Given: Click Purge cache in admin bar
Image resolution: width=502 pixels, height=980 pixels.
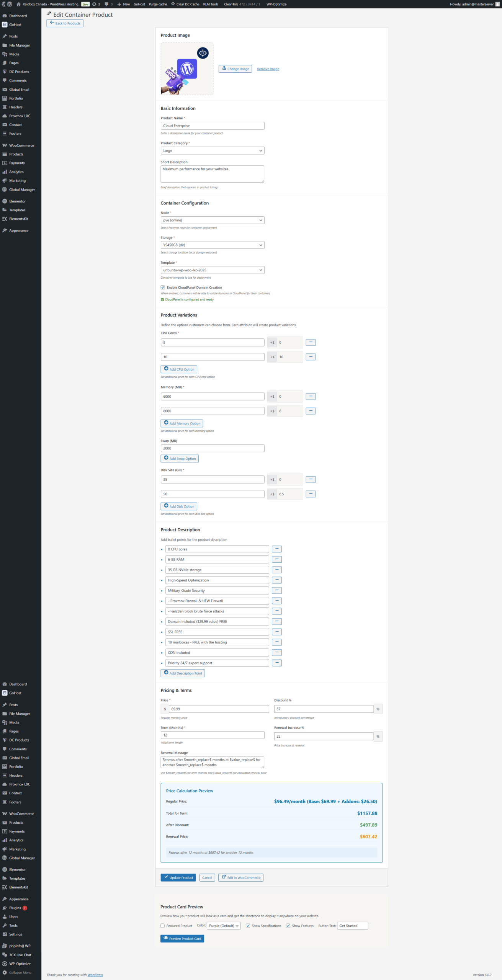Looking at the screenshot, I should point(157,4).
